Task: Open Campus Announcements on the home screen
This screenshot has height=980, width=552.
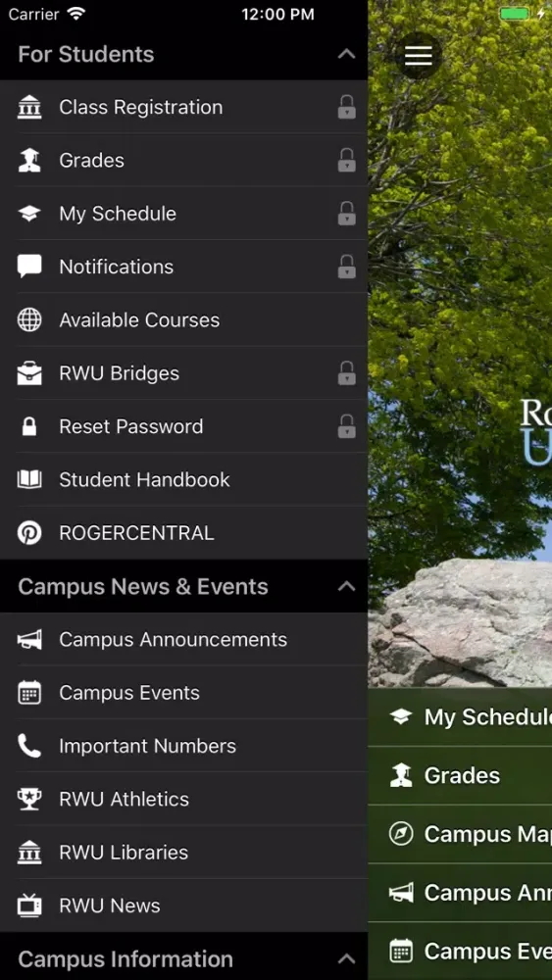Action: [x=460, y=893]
